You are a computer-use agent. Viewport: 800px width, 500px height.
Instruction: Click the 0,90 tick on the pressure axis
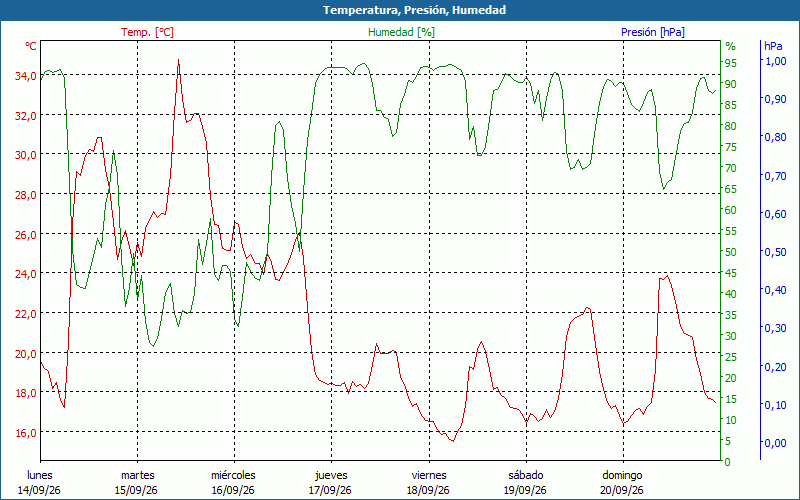tap(775, 99)
